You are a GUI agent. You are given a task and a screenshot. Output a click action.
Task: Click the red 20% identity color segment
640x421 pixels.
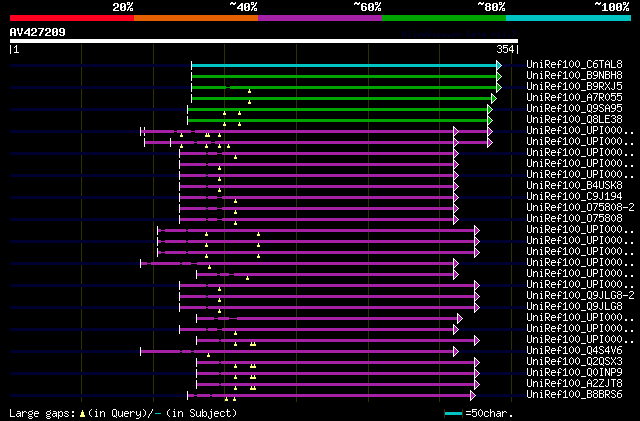tap(72, 18)
